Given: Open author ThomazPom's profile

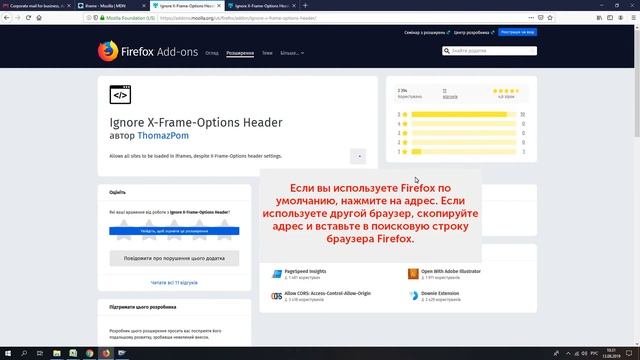Looking at the screenshot, I should click(x=163, y=136).
